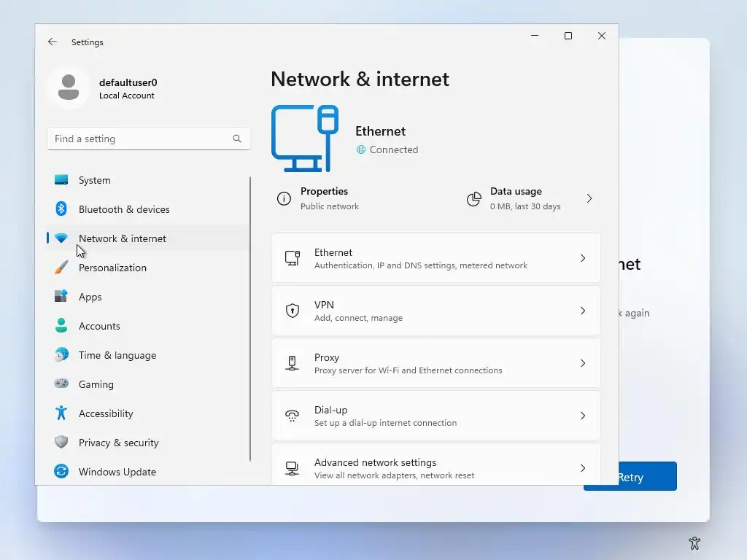The image size is (747, 560).
Task: Click the sidebar vertical scrollbar
Action: [x=250, y=319]
